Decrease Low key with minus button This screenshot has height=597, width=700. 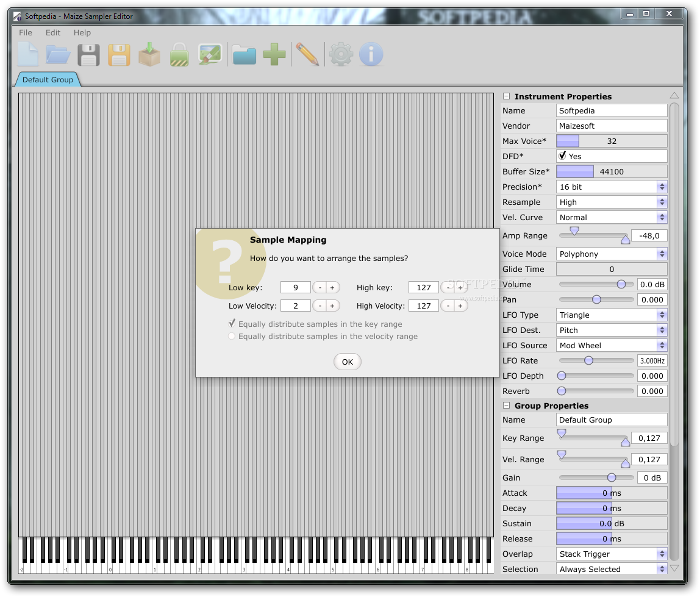[x=320, y=288]
